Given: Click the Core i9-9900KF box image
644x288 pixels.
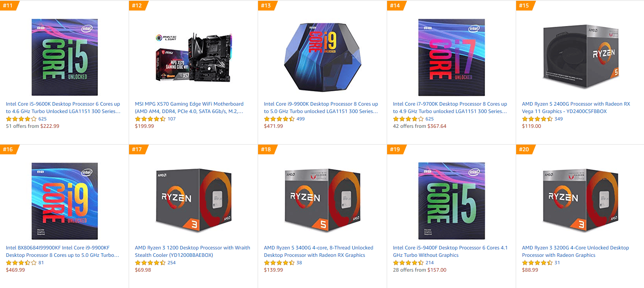Looking at the screenshot, I should [x=65, y=201].
